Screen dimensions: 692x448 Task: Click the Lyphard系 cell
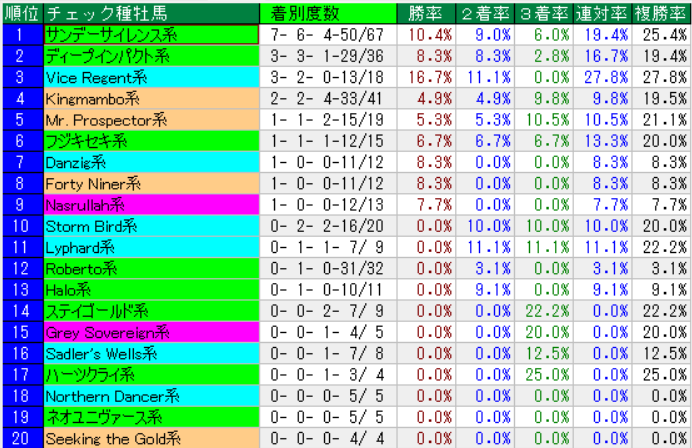pos(151,247)
